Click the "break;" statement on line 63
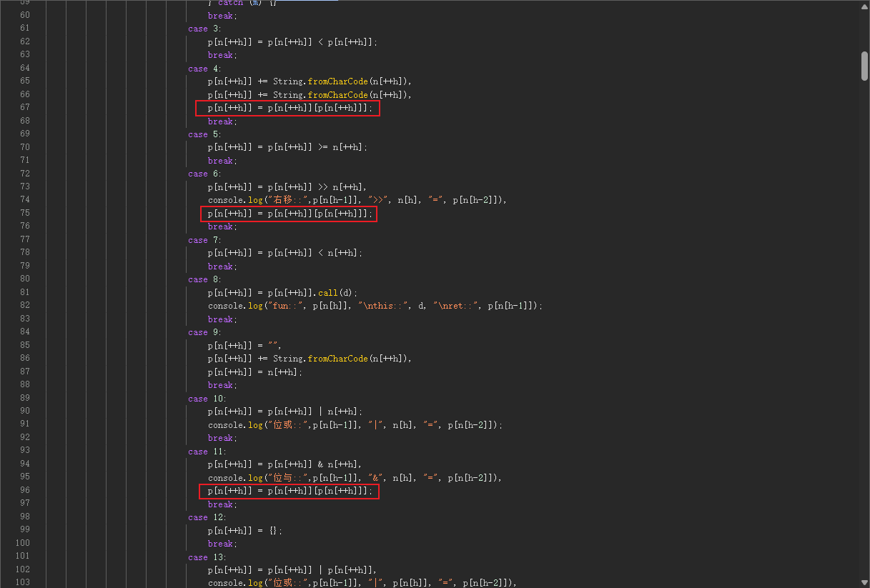Image resolution: width=870 pixels, height=588 pixels. 222,55
